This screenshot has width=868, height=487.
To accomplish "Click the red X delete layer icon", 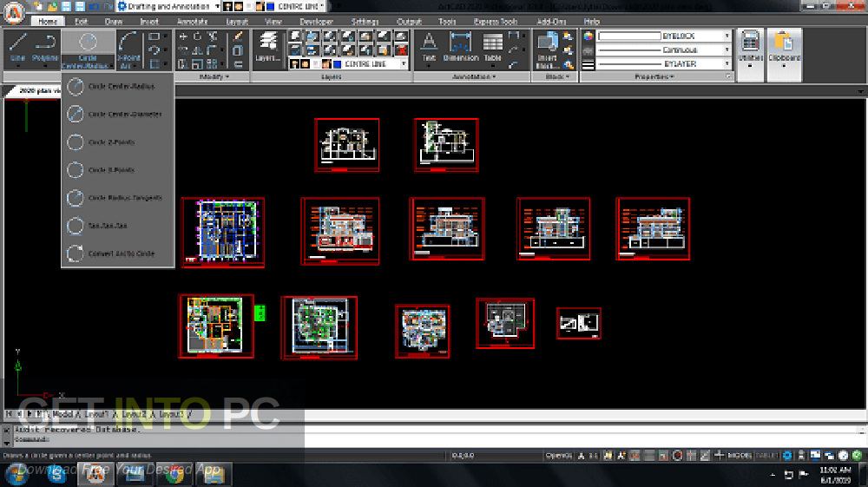I will [402, 51].
